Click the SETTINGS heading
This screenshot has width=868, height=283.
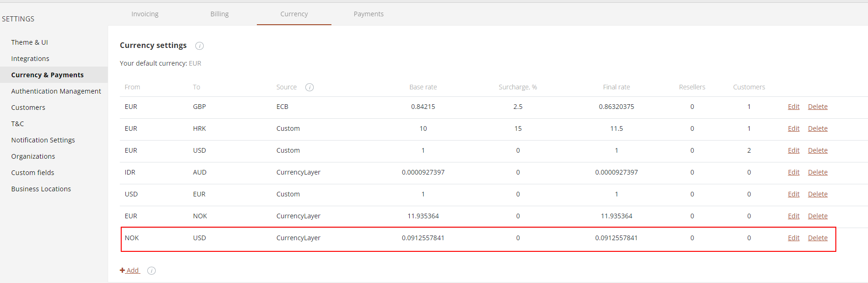point(18,19)
